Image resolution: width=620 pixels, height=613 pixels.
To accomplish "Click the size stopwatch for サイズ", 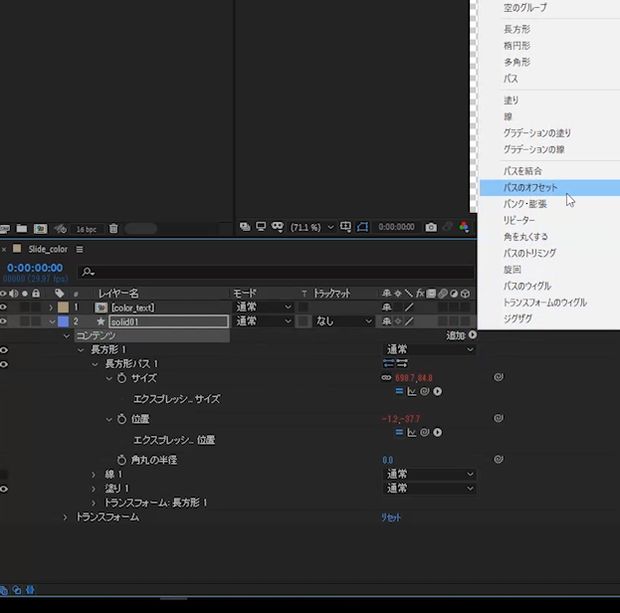I will coord(122,378).
